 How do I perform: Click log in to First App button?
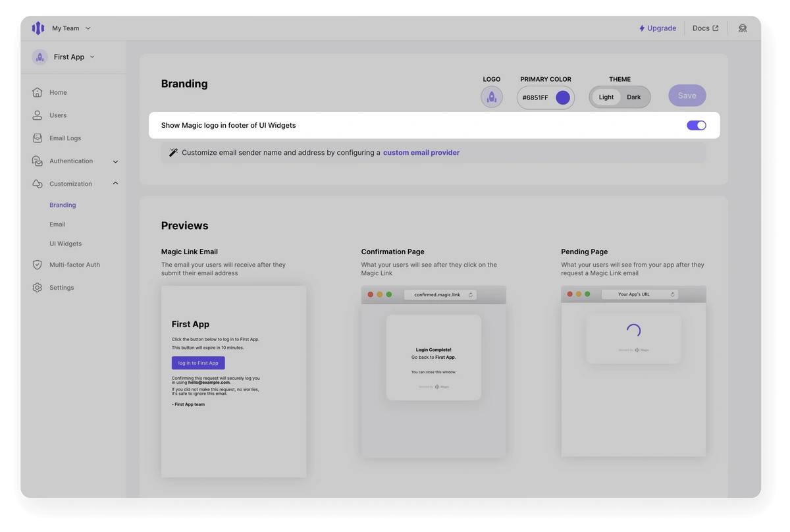(198, 363)
